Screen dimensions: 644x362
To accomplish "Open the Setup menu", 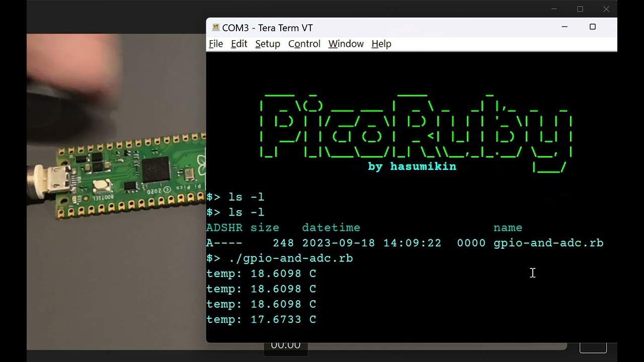I will pyautogui.click(x=268, y=44).
